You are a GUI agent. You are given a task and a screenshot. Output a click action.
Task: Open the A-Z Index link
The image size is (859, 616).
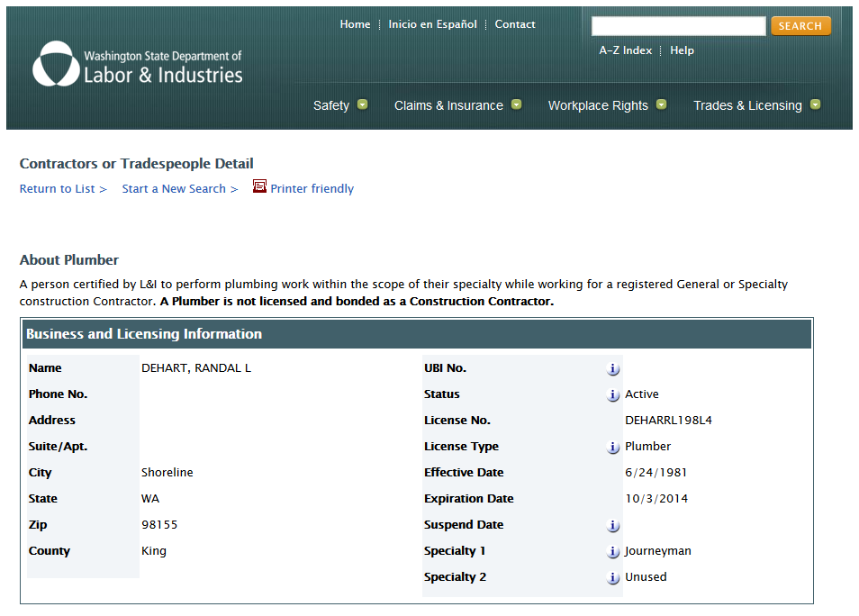(625, 50)
